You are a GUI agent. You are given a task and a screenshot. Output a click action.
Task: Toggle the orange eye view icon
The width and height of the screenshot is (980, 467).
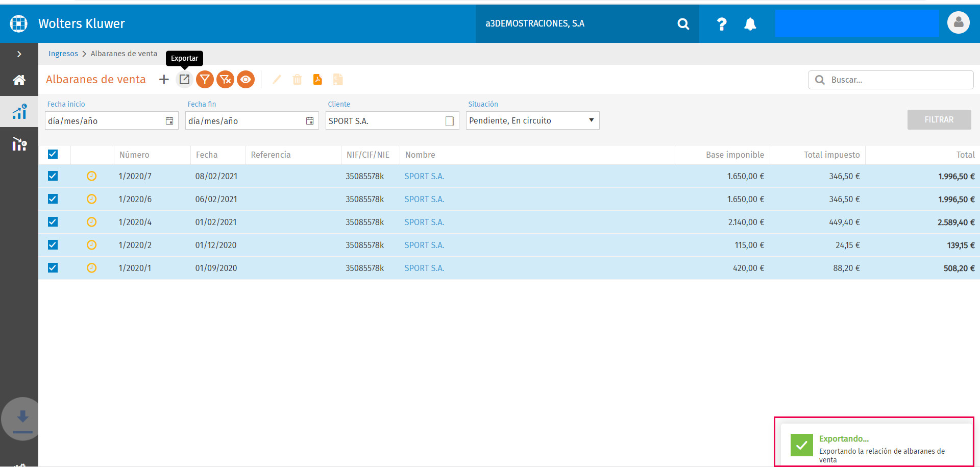246,80
